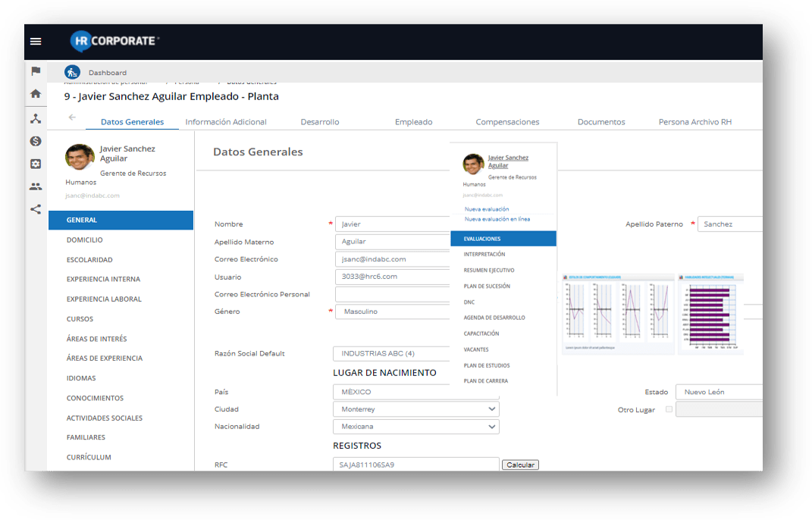Image resolution: width=812 pixels, height=520 pixels.
Task: Switch to the Compensaciones tab
Action: [x=507, y=122]
